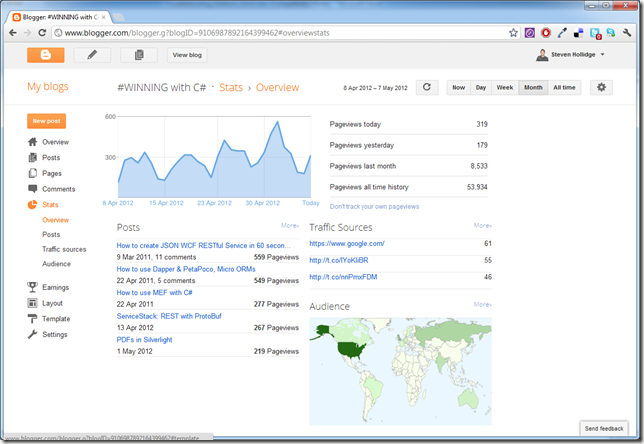Click My blogs heading link
This screenshot has height=444, width=644.
48,87
